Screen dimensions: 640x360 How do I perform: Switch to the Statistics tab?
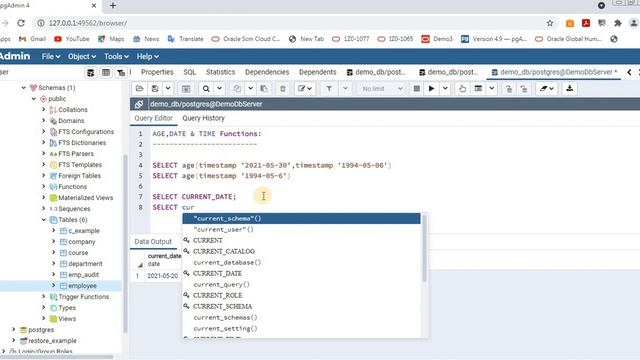tap(220, 72)
